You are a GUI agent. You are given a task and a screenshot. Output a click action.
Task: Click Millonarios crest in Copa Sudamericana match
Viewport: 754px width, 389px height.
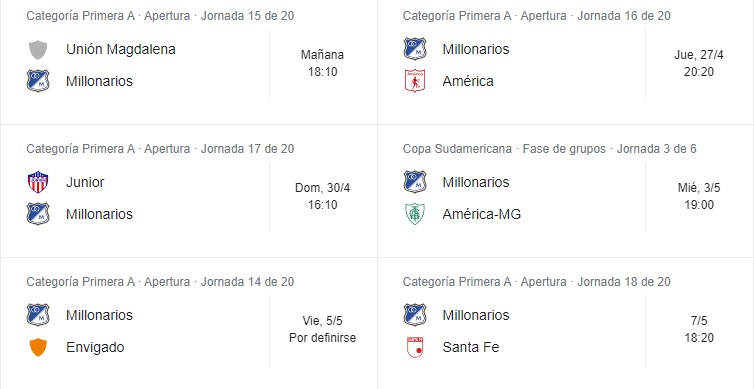click(x=415, y=182)
